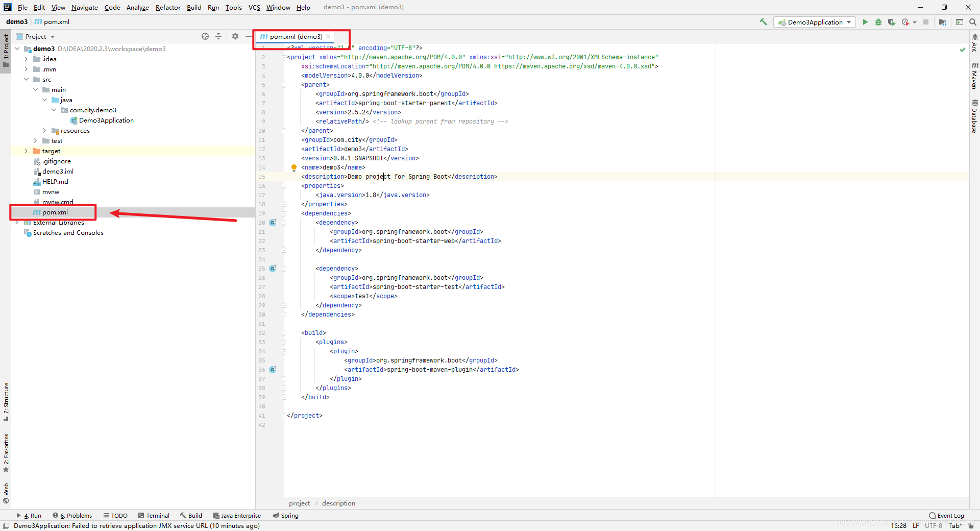The width and height of the screenshot is (980, 531).
Task: Click the Demo3Application class file icon
Action: (x=73, y=120)
